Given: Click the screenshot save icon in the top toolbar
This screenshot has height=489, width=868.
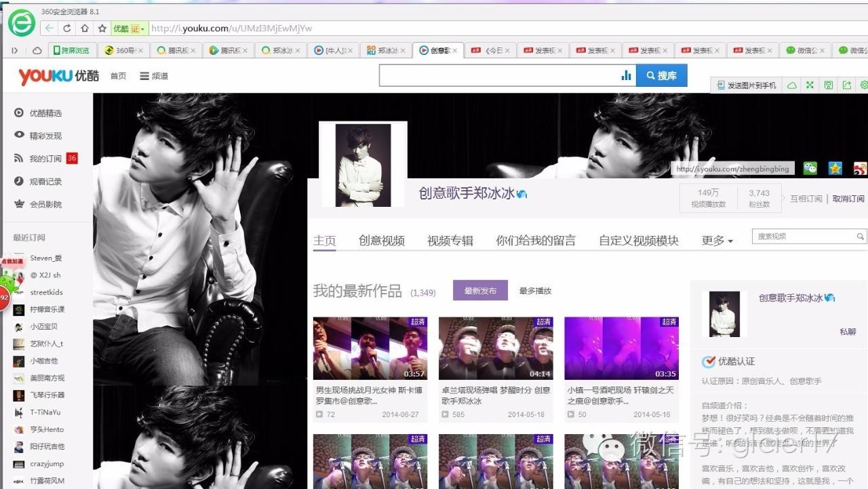Looking at the screenshot, I should (x=827, y=85).
